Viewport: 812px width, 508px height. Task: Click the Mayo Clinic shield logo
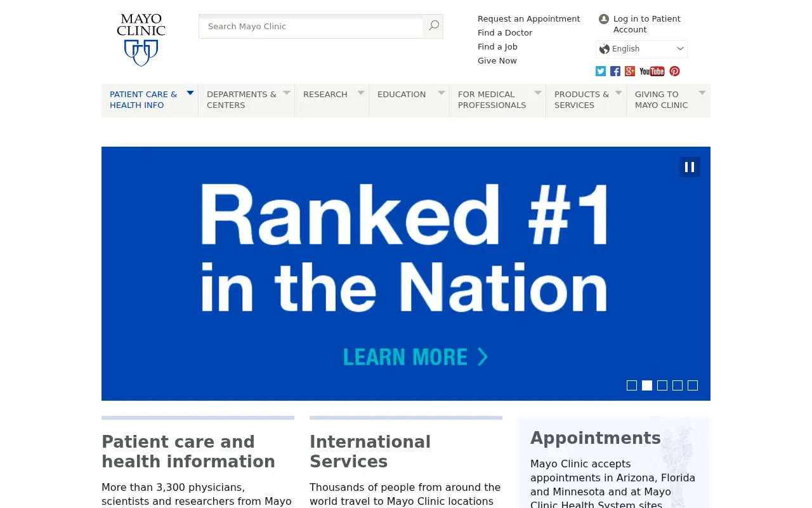[141, 40]
